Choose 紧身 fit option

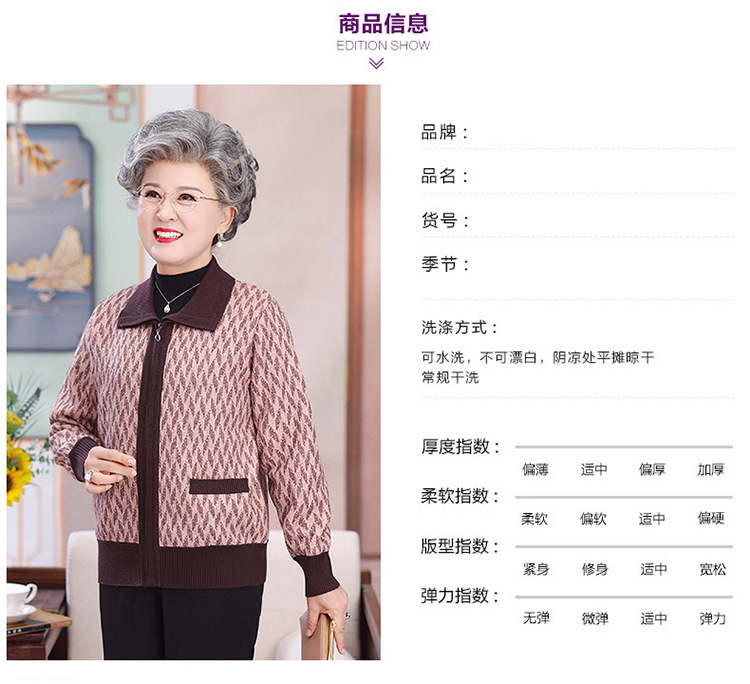(536, 569)
